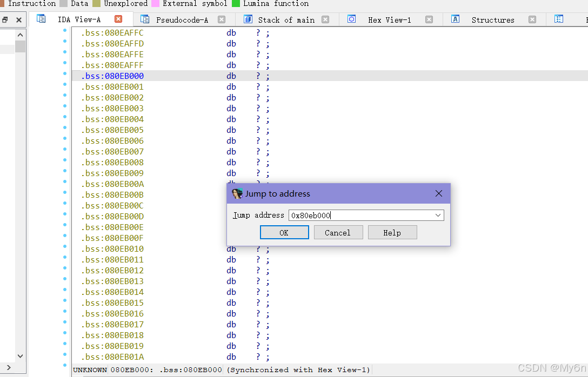Viewport: 588px width, 377px height.
Task: Click the left panel scrollbar thumb
Action: 20,46
